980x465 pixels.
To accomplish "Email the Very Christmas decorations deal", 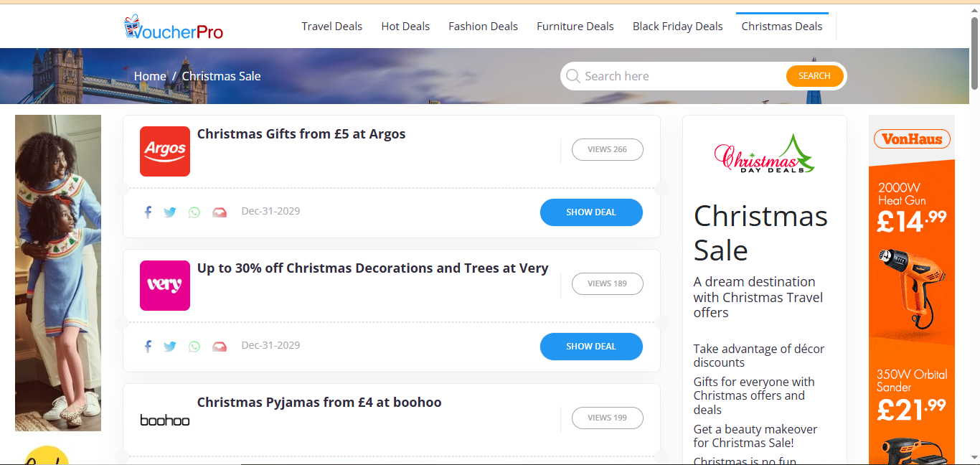I will click(220, 347).
